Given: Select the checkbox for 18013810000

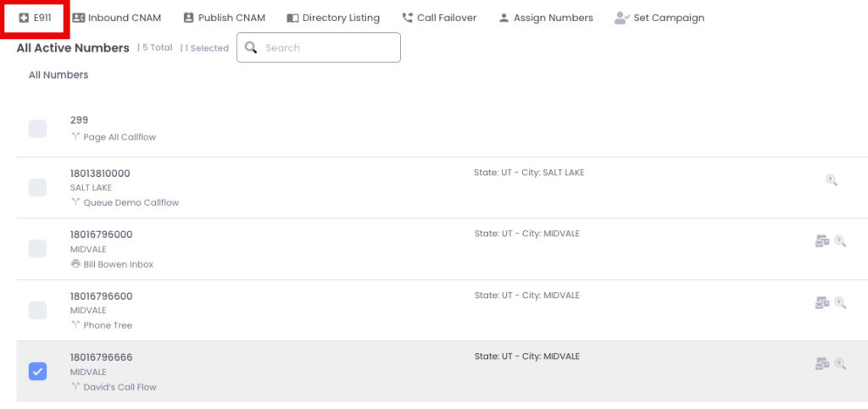Looking at the screenshot, I should click(37, 187).
